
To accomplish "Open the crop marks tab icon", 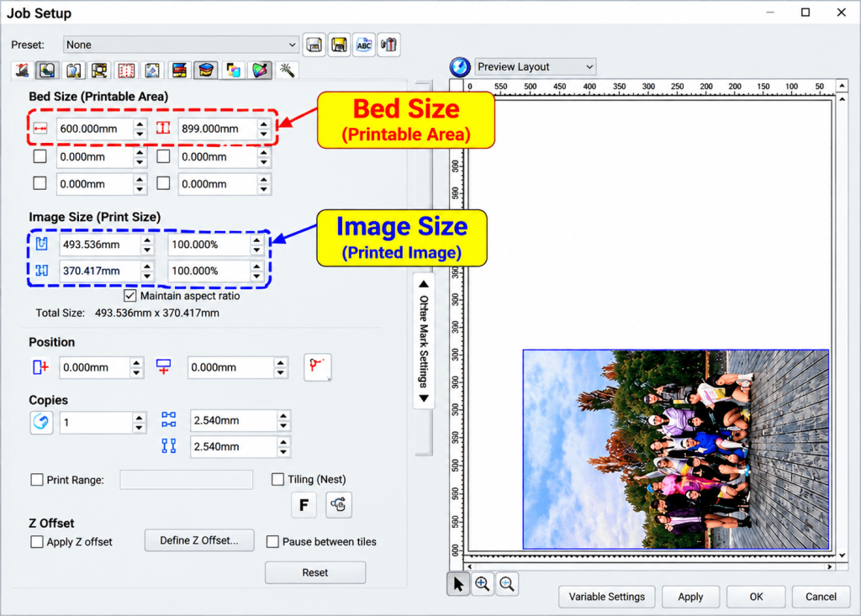I will click(99, 71).
